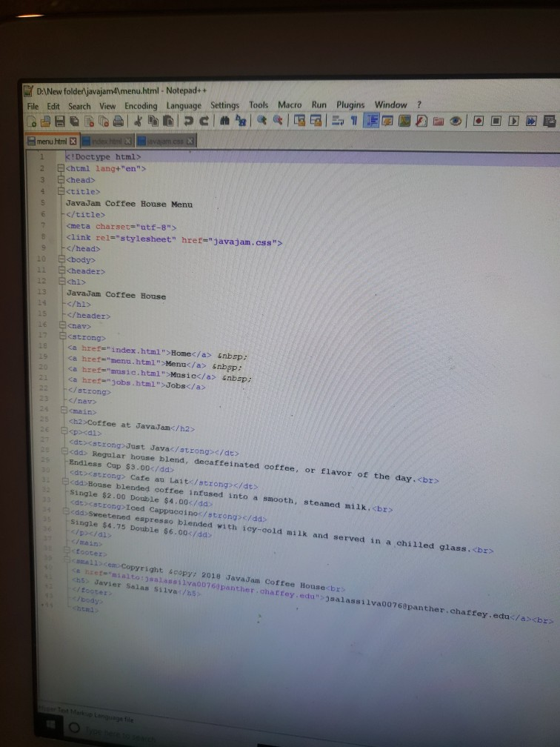Viewport: 560px width, 747px height.
Task: Toggle synchronize vertical scrolling
Action: (299, 121)
